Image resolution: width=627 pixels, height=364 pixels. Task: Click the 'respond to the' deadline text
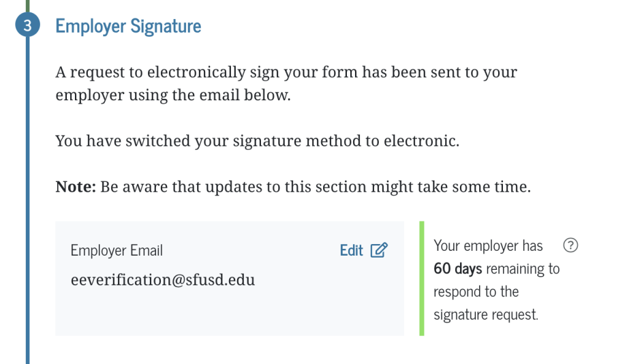tap(476, 292)
